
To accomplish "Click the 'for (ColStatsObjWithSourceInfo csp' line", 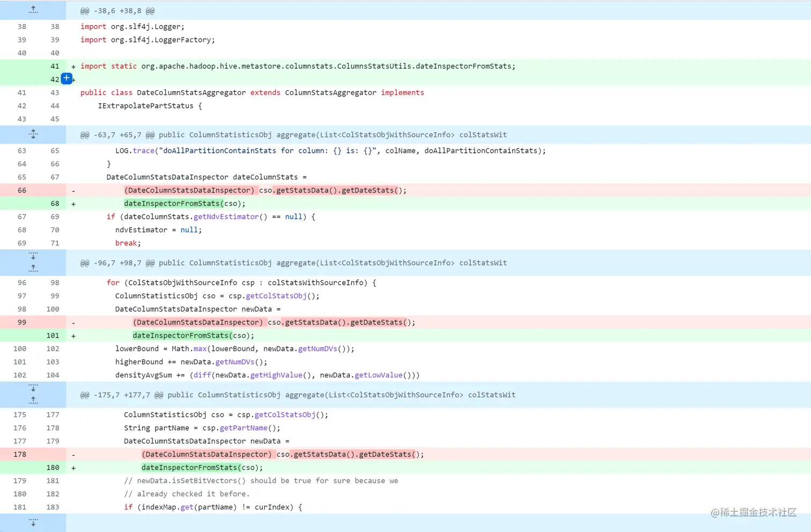I will 241,283.
